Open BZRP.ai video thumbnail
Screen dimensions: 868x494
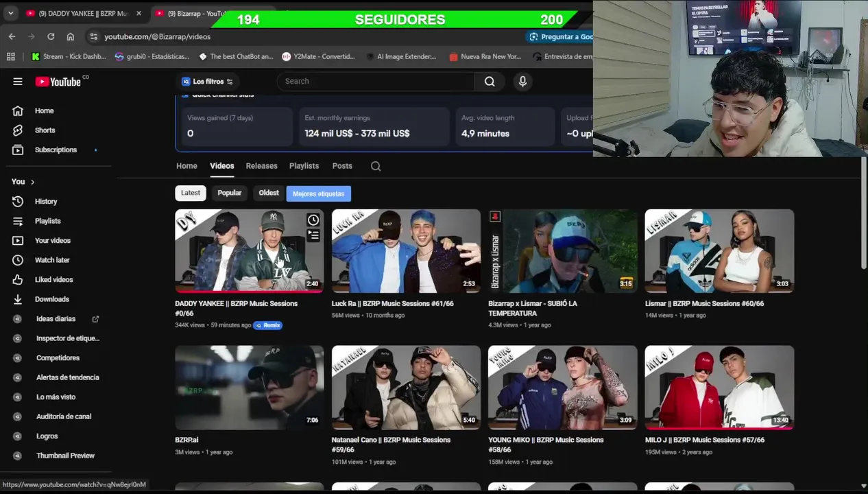click(249, 388)
